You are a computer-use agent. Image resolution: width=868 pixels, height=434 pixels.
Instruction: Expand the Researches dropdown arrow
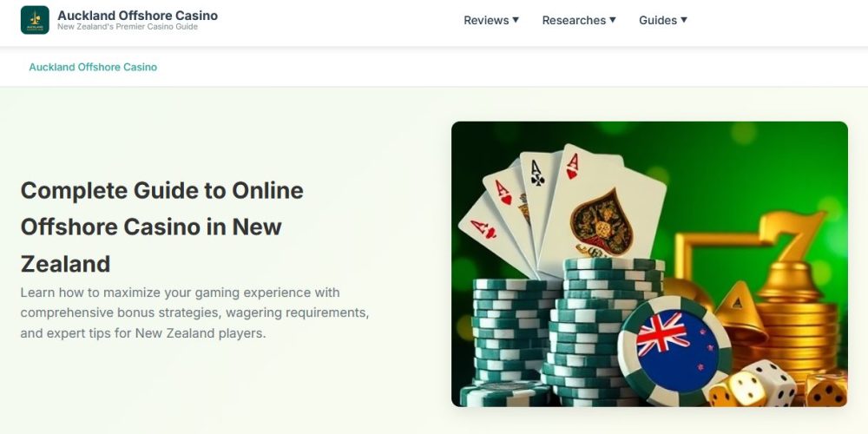(612, 20)
